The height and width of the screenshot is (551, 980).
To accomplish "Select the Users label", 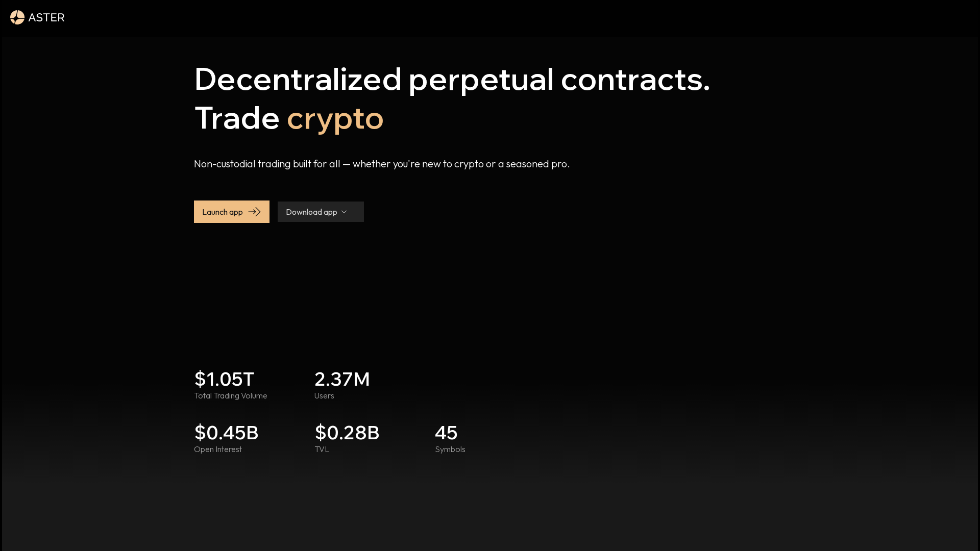I will [324, 396].
